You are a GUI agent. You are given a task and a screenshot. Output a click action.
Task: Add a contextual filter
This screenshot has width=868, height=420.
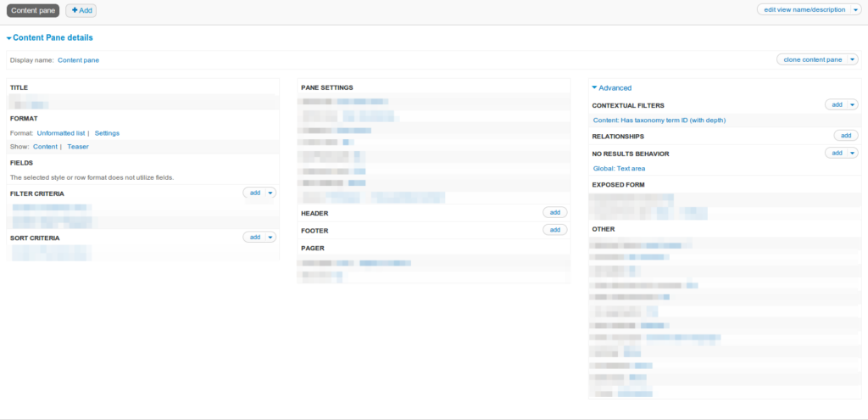click(837, 104)
